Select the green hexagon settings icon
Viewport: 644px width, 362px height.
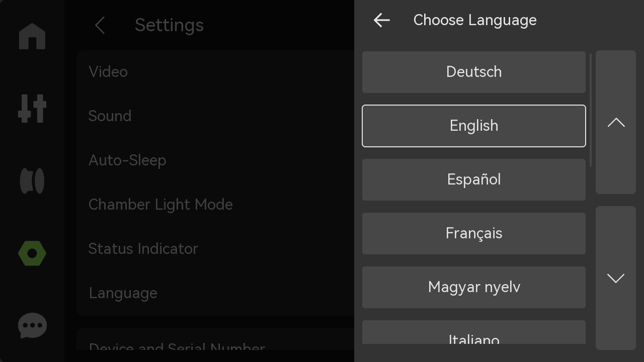coord(32,253)
